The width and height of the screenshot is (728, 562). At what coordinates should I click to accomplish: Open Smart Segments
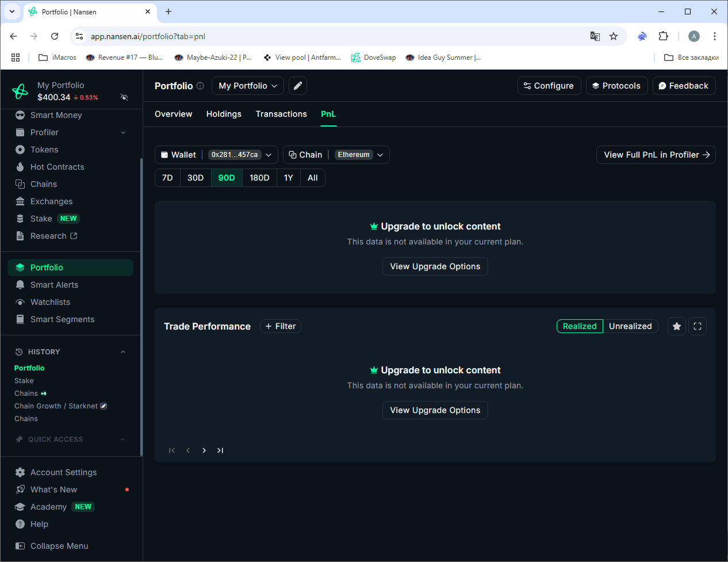(62, 319)
